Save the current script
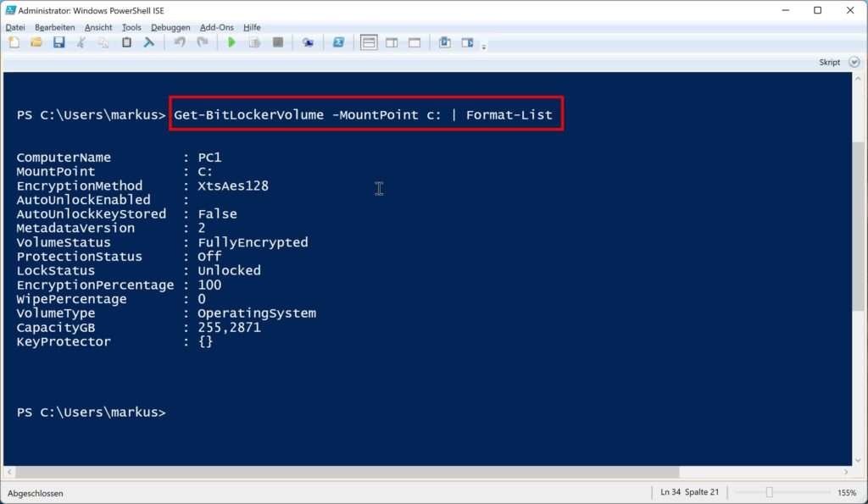 pyautogui.click(x=58, y=42)
